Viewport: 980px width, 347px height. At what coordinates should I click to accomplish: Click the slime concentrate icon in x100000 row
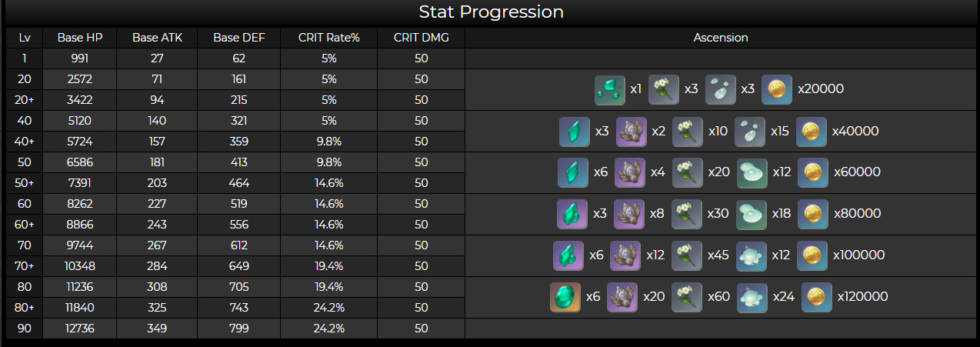pyautogui.click(x=752, y=255)
